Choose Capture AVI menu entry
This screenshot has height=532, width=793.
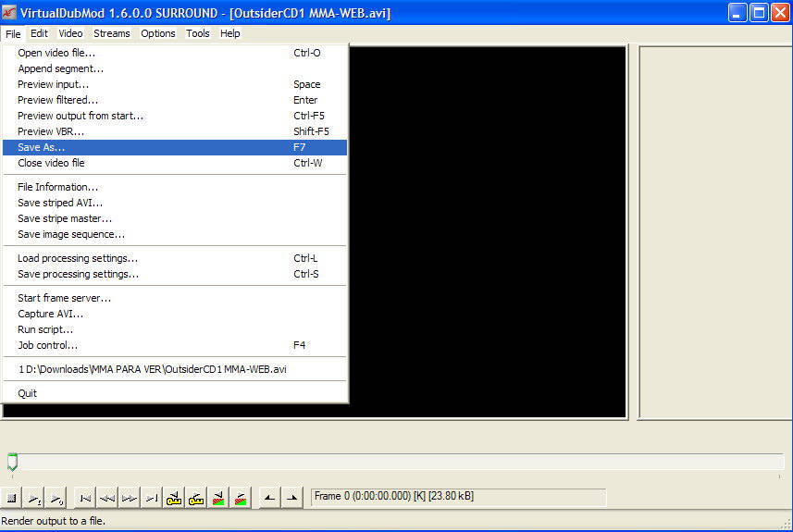coord(175,314)
